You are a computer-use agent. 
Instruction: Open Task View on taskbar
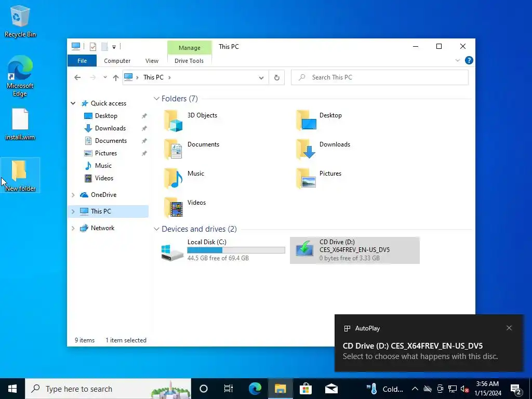pos(229,389)
